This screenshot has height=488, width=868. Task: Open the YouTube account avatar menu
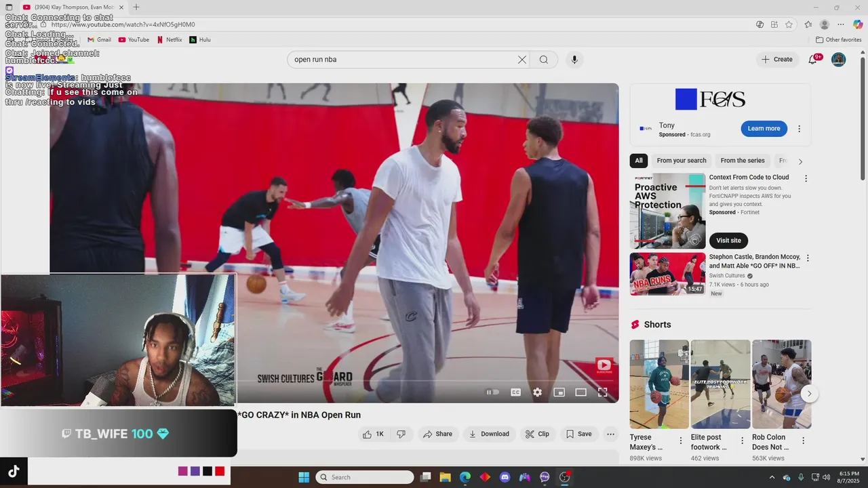(839, 60)
